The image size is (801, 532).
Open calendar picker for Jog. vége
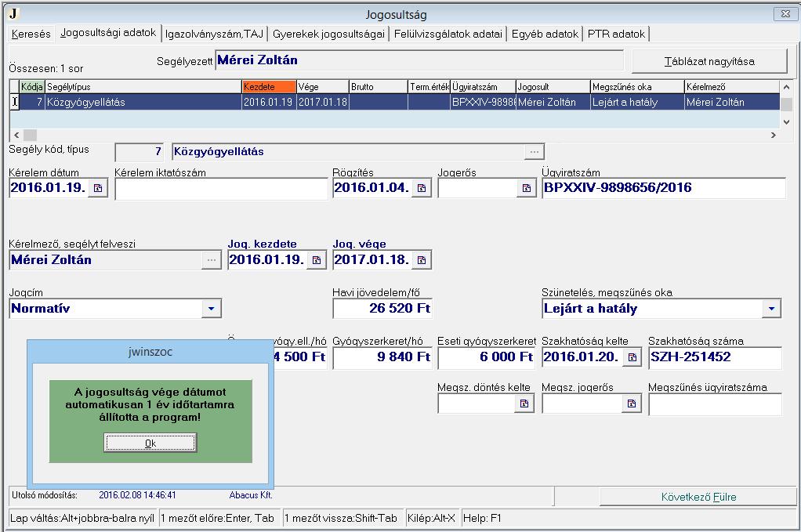[422, 260]
